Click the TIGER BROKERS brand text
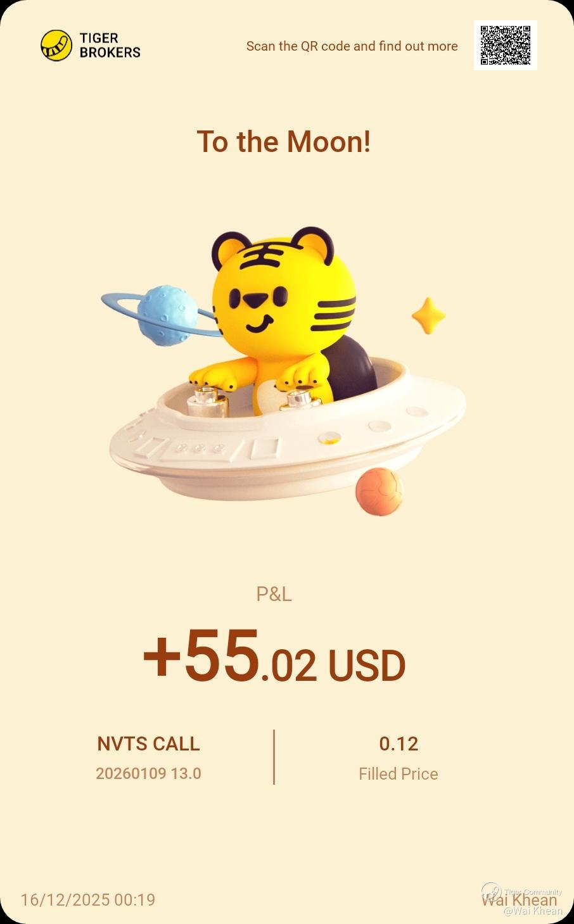 110,46
